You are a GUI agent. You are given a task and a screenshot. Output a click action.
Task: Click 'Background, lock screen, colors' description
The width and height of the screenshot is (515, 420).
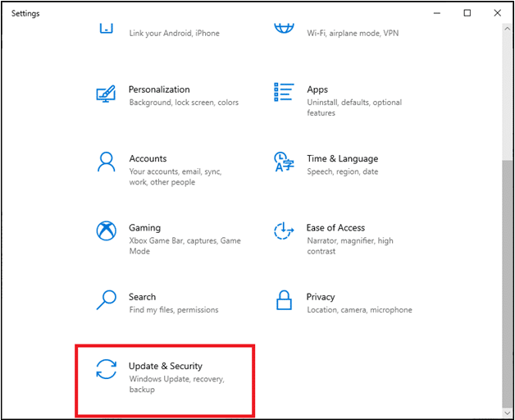pos(184,103)
